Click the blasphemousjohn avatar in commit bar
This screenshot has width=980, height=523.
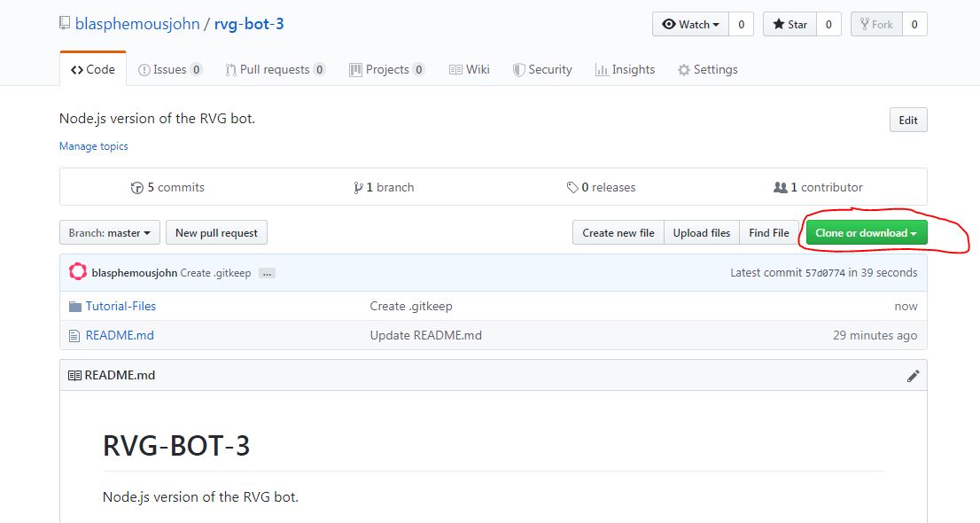click(77, 271)
